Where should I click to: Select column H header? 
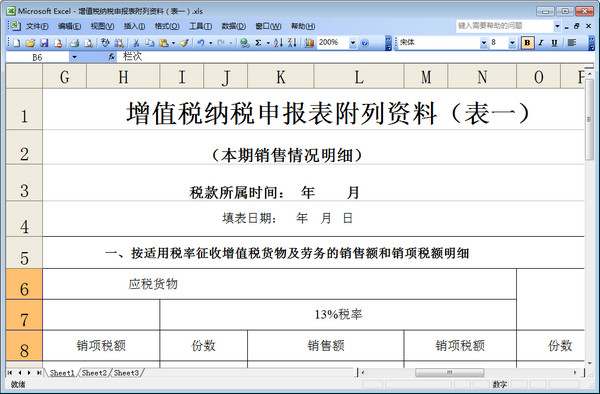tap(123, 77)
